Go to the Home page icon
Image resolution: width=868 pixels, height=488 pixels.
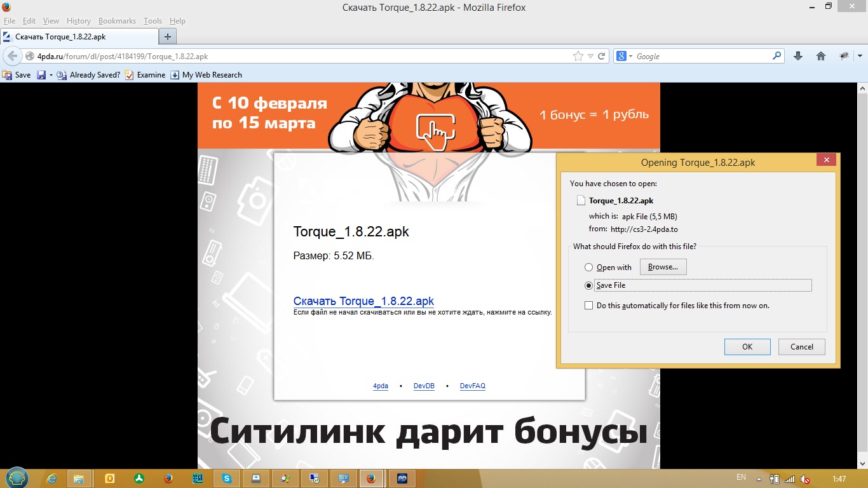click(x=821, y=56)
